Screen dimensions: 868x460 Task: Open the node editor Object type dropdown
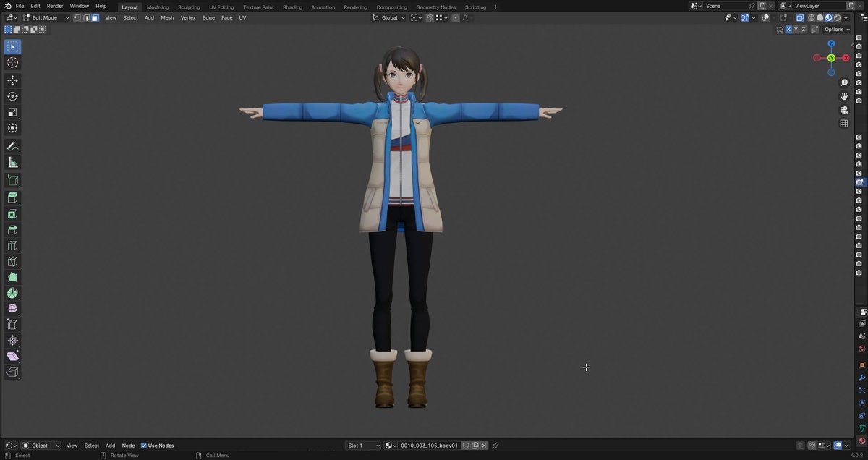pyautogui.click(x=41, y=446)
